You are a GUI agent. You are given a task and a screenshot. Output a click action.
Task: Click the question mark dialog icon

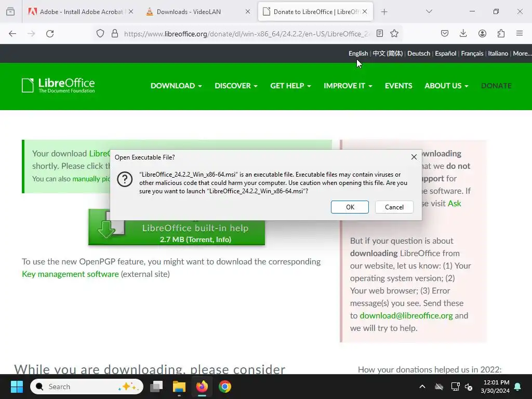(125, 179)
